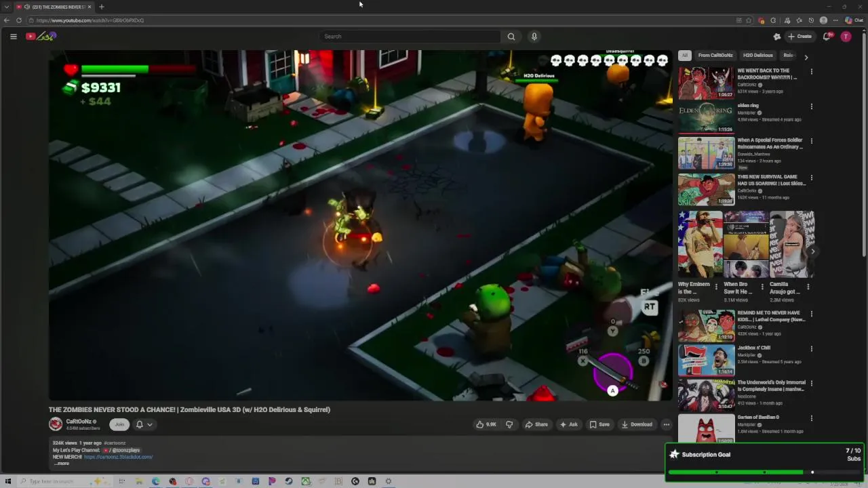Open 'REMIND ME TO NEVER HAVE KIDS' thumbnail

[706, 325]
